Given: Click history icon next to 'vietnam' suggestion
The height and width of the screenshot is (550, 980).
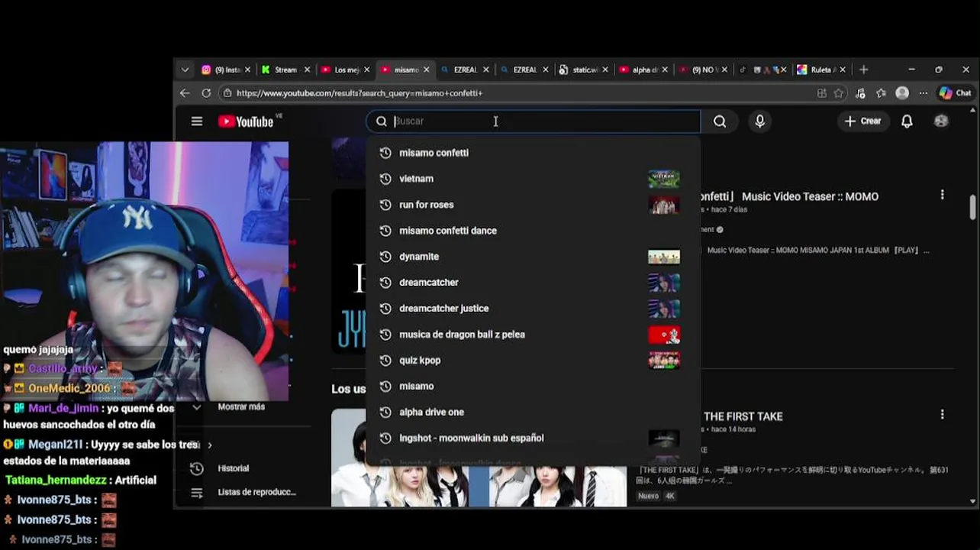Looking at the screenshot, I should (x=385, y=179).
